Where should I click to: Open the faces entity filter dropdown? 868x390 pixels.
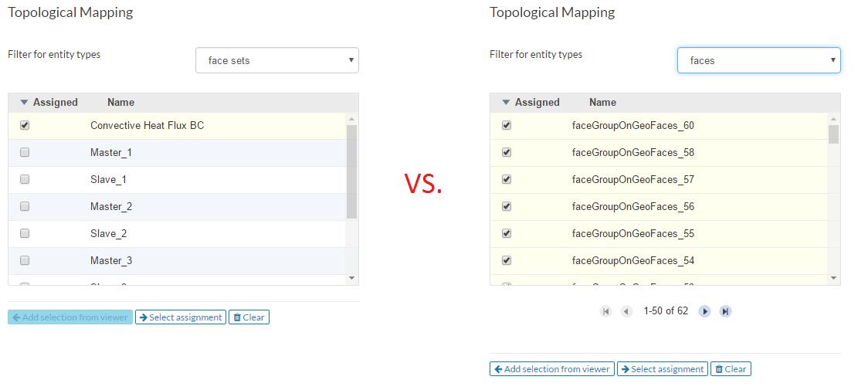[x=758, y=60]
